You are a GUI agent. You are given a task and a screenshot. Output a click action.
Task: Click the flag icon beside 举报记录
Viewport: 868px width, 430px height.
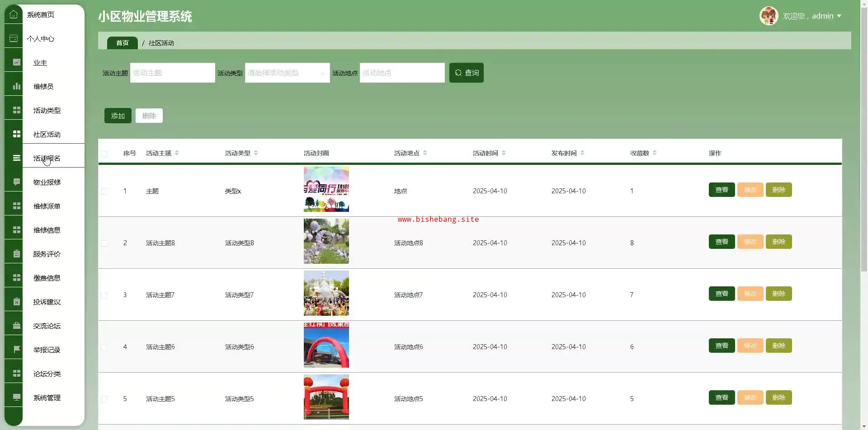click(17, 350)
